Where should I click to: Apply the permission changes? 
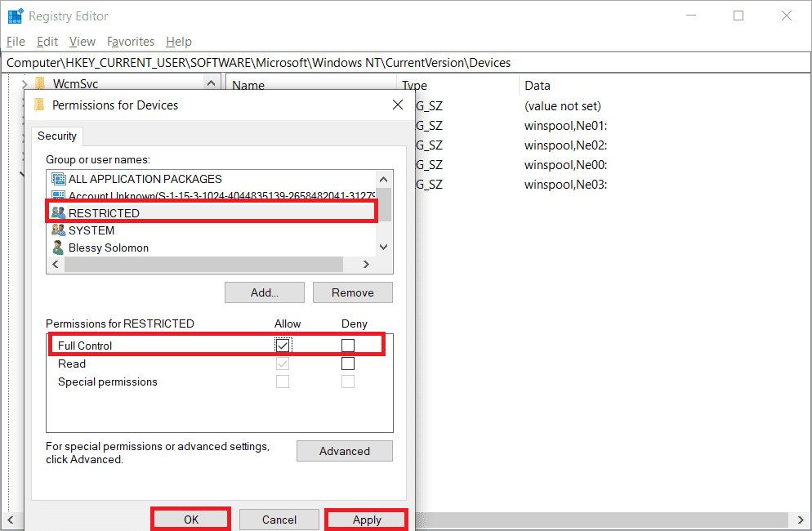point(367,520)
